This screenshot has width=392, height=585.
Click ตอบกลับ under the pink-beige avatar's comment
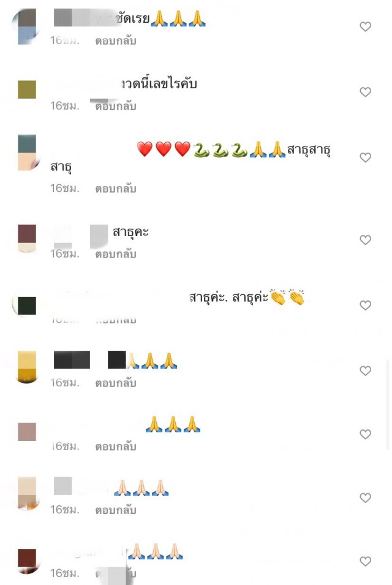116,446
